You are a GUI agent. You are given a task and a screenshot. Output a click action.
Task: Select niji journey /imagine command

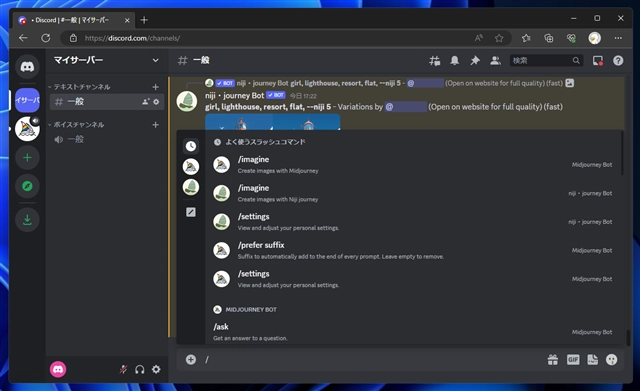[413, 193]
